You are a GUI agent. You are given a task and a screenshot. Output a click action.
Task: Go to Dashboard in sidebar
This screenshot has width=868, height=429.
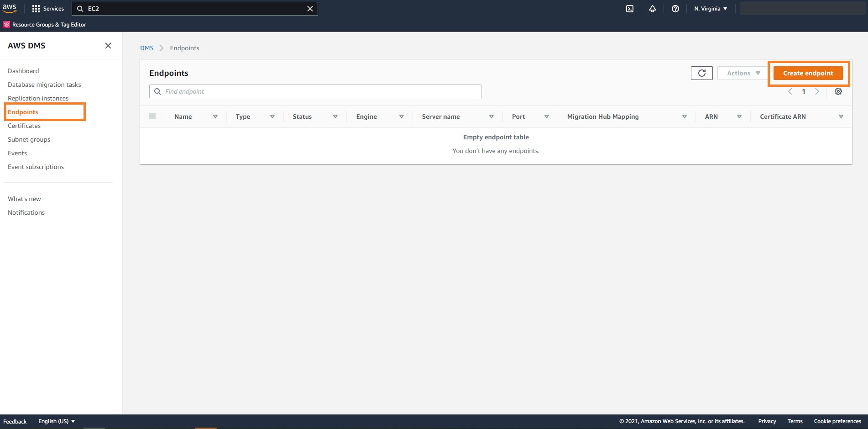pos(23,71)
